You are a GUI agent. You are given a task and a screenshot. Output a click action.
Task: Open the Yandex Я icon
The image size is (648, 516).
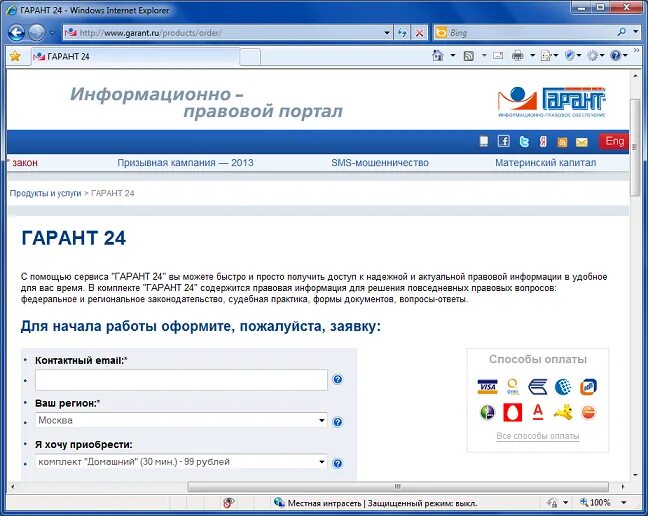(543, 142)
